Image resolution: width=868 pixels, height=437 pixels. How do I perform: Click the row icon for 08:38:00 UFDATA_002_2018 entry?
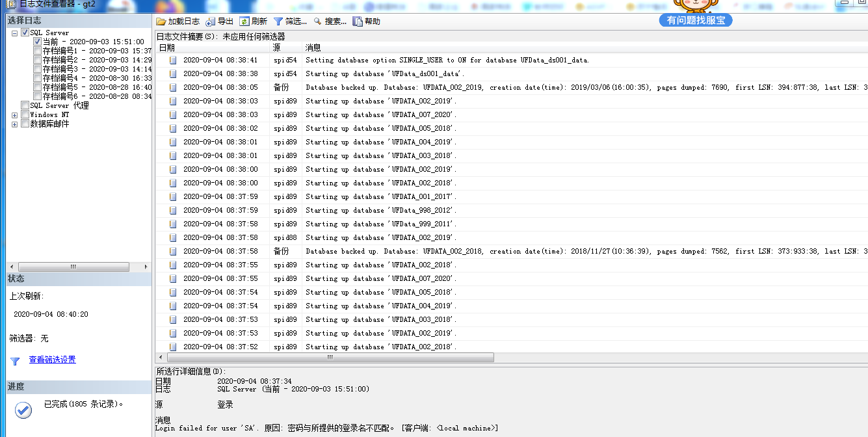(173, 183)
